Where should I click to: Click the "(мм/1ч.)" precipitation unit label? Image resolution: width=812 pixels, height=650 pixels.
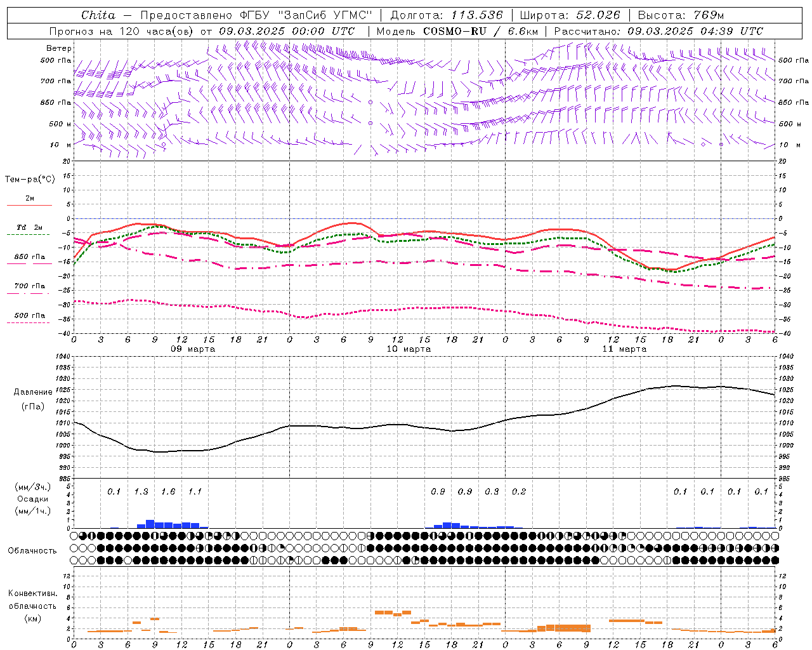(x=34, y=511)
